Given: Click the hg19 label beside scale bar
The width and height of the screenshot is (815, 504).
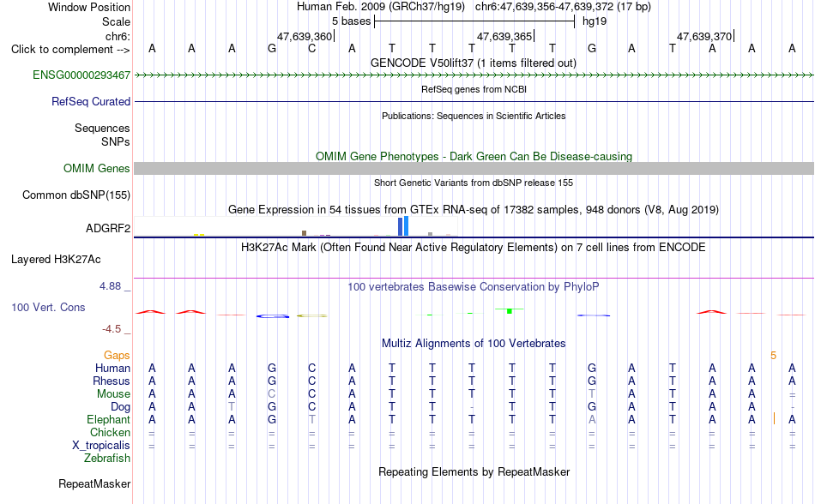Looking at the screenshot, I should (595, 21).
